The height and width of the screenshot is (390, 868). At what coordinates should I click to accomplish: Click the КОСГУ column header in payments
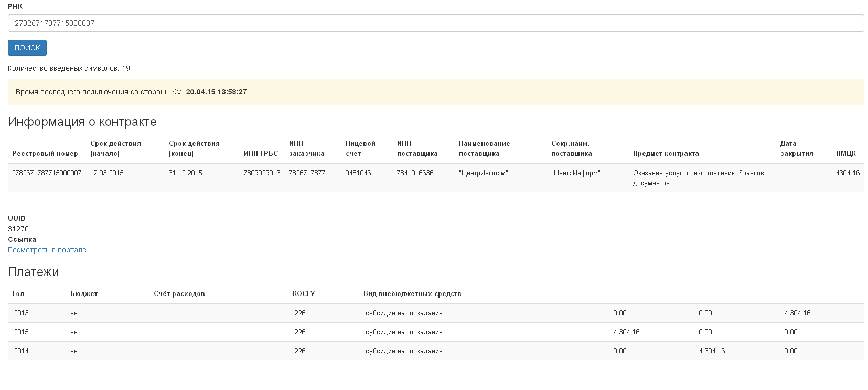[304, 293]
